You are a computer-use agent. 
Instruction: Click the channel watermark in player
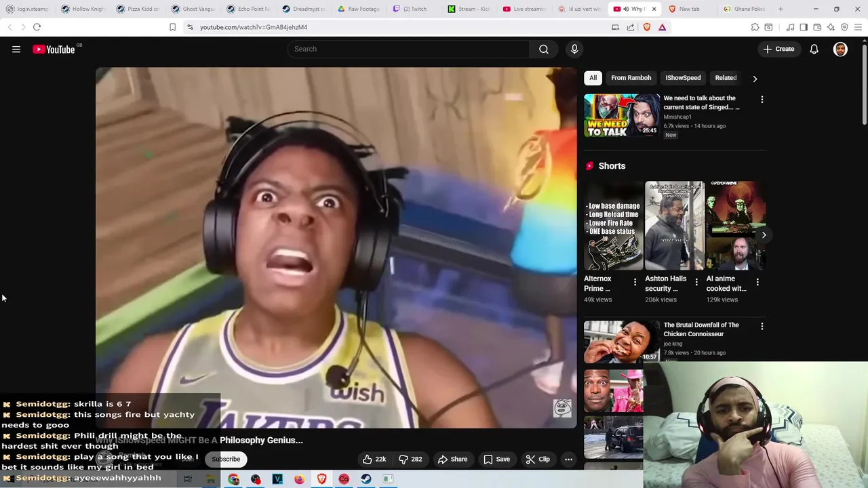[x=562, y=408]
